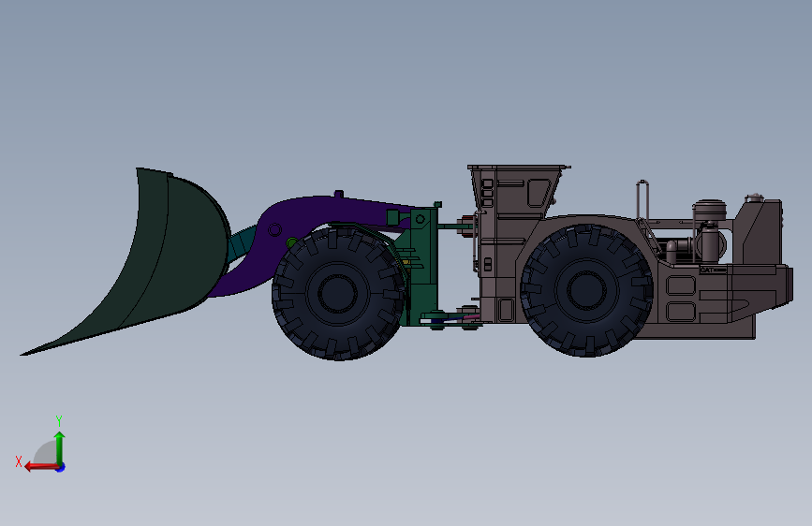The image size is (812, 526).
Task: Click the blue Z axis dot on the triad
Action: [61, 467]
